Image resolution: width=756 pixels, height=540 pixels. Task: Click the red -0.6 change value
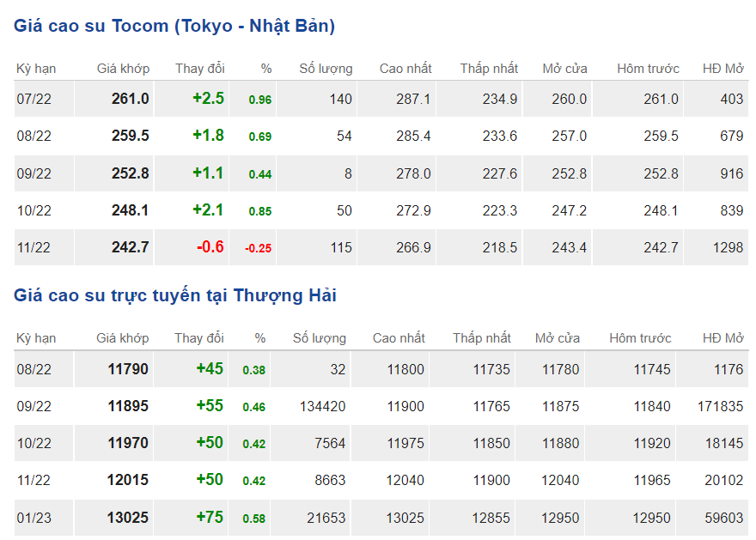coord(210,247)
